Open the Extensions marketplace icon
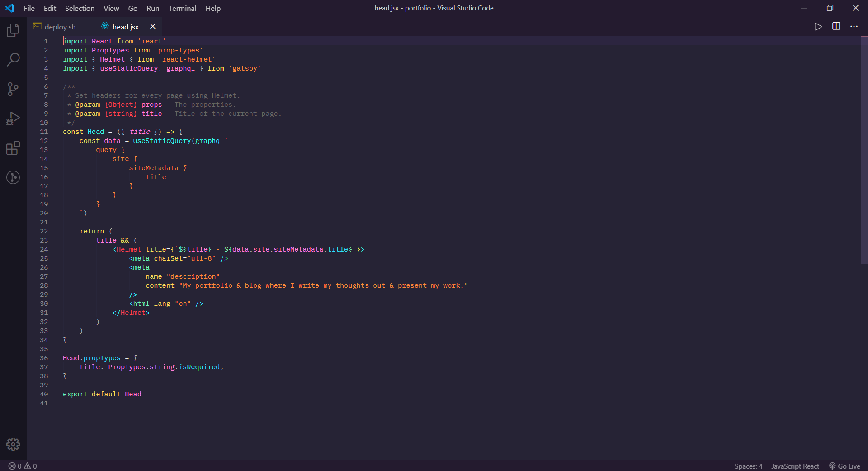The width and height of the screenshot is (868, 471). click(13, 148)
